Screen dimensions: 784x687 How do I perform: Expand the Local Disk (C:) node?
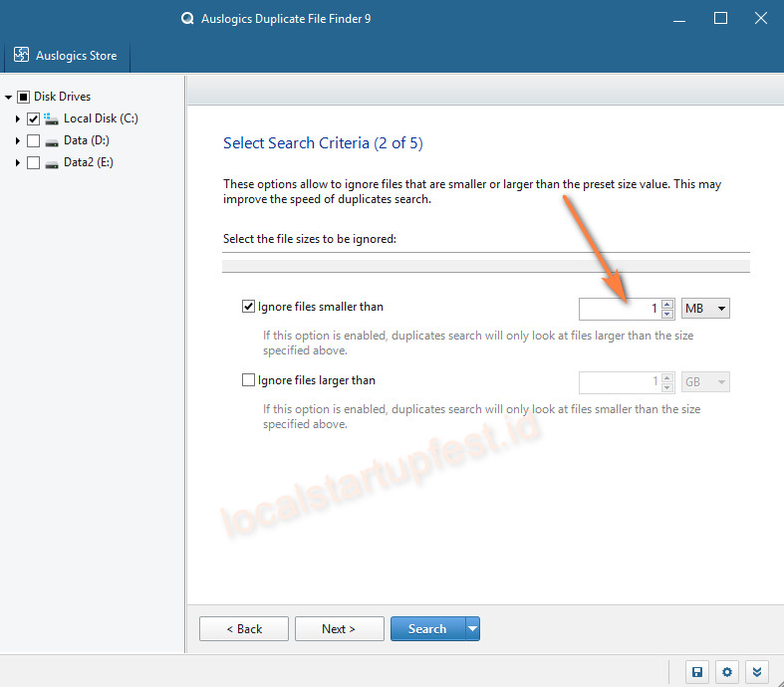(18, 118)
